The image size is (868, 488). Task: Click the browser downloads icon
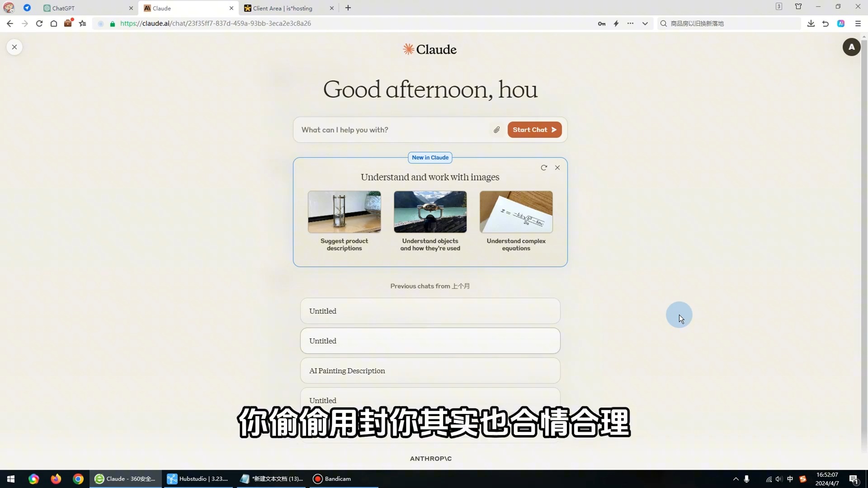tap(811, 23)
